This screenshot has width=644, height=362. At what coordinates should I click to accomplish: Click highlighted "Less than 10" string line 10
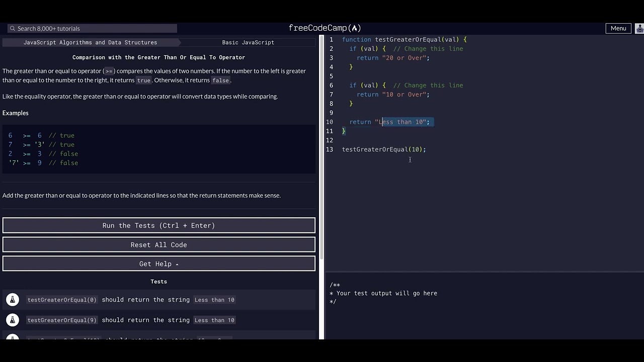point(400,122)
